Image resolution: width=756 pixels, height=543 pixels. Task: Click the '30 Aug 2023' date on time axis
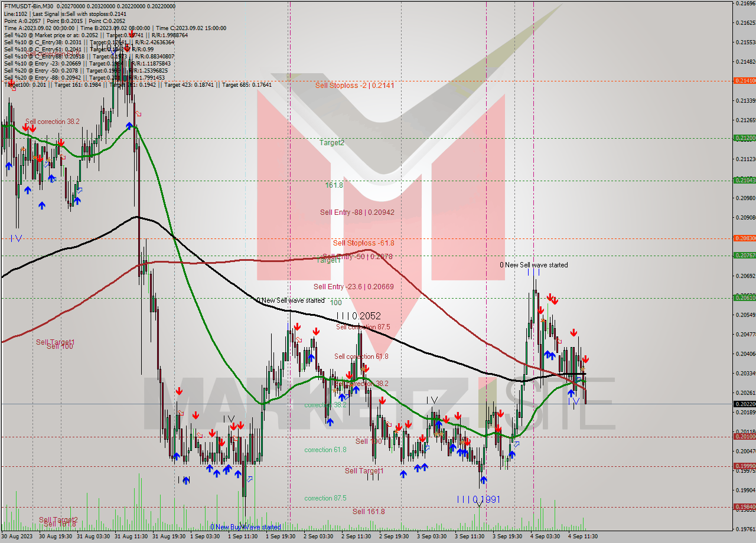(17, 537)
